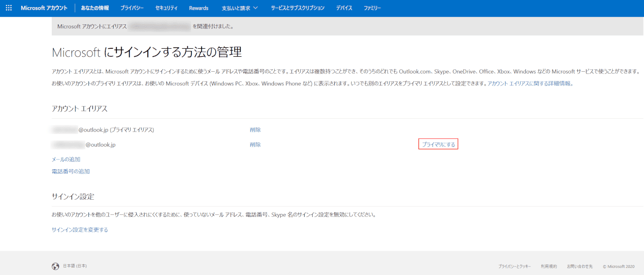The image size is (644, 275).
Task: Click the © Microsoft 2020 footer text
Action: click(619, 267)
